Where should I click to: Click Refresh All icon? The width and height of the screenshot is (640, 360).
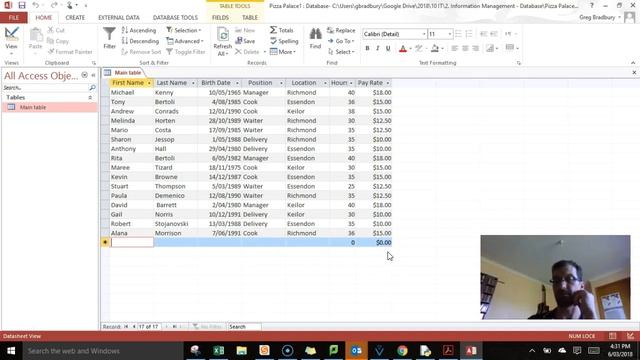click(x=223, y=41)
